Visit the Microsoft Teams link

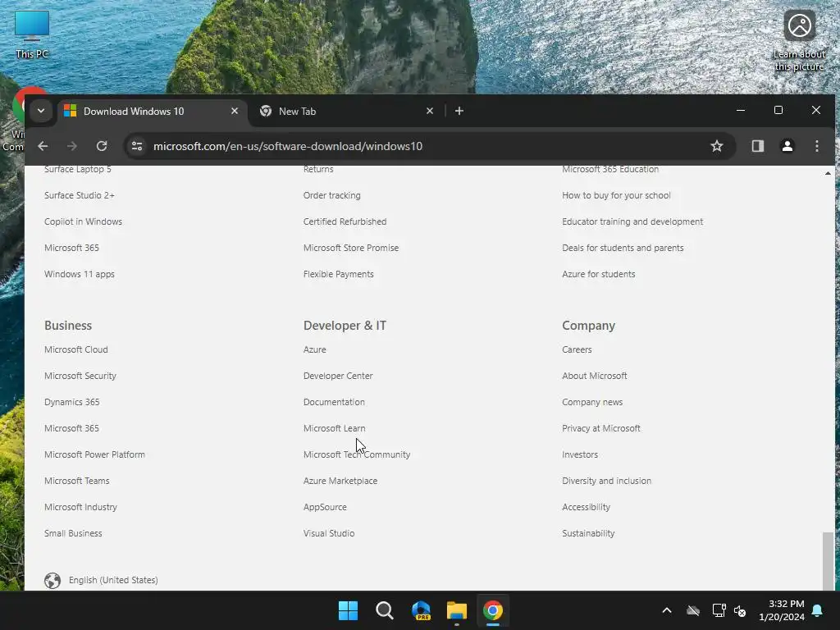pos(76,481)
